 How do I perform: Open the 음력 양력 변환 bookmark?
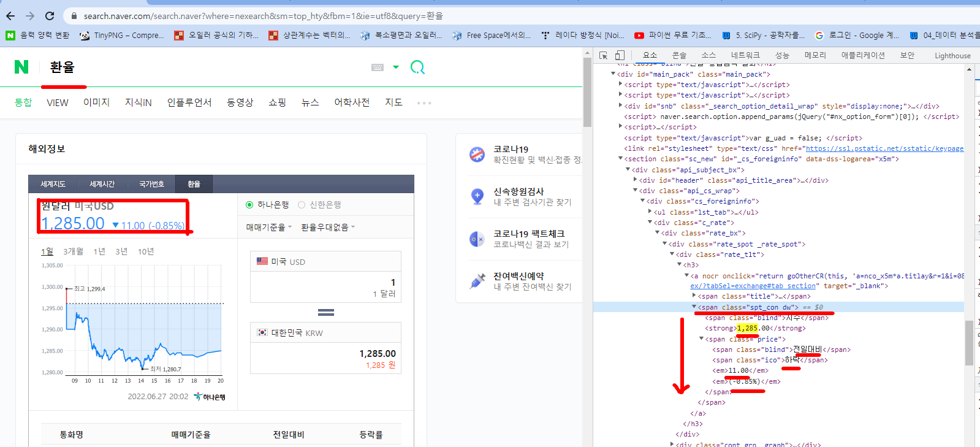click(x=37, y=36)
